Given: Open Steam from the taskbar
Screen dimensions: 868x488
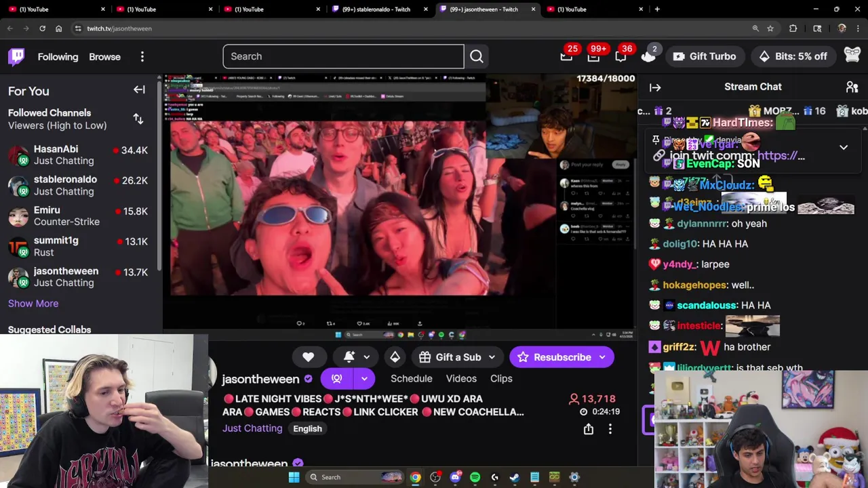Looking at the screenshot, I should 515,477.
